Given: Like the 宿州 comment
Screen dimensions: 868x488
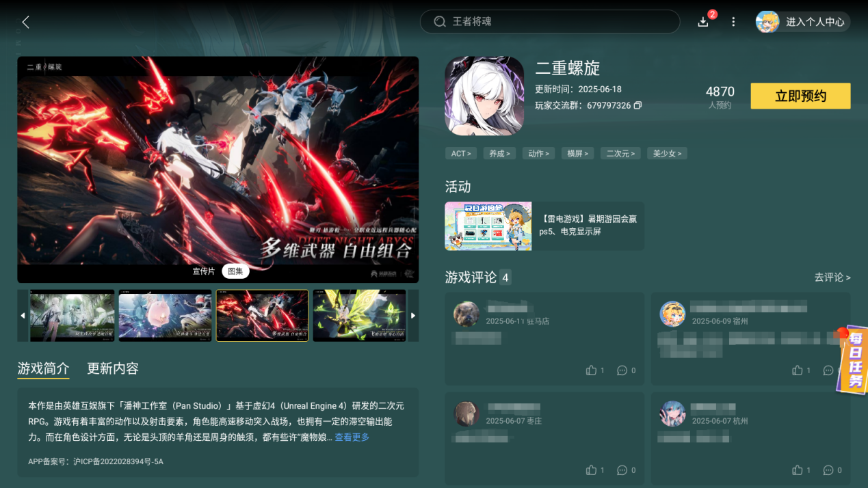Looking at the screenshot, I should click(798, 370).
